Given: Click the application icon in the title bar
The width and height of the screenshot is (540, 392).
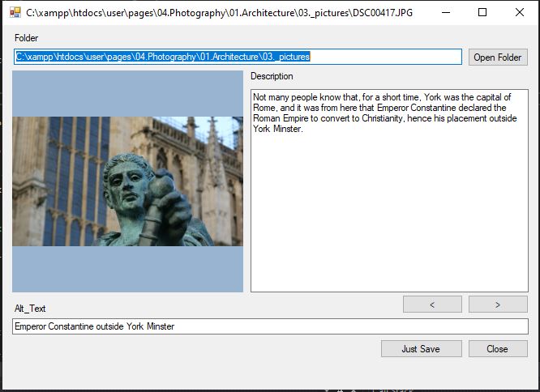Looking at the screenshot, I should click(15, 12).
